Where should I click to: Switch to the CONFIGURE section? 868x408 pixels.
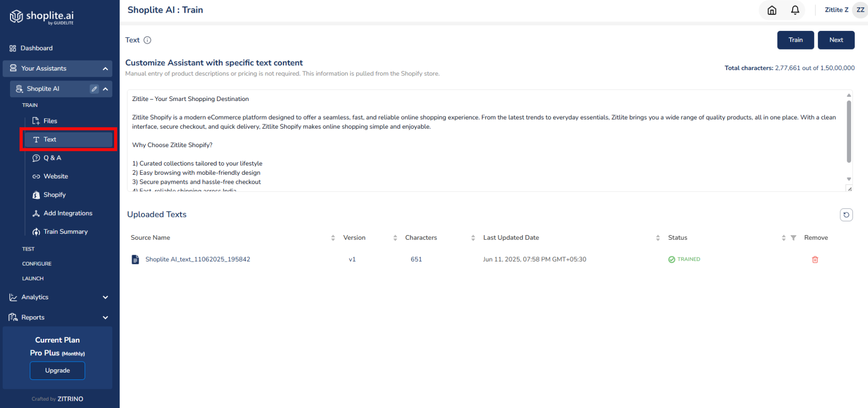pyautogui.click(x=37, y=264)
